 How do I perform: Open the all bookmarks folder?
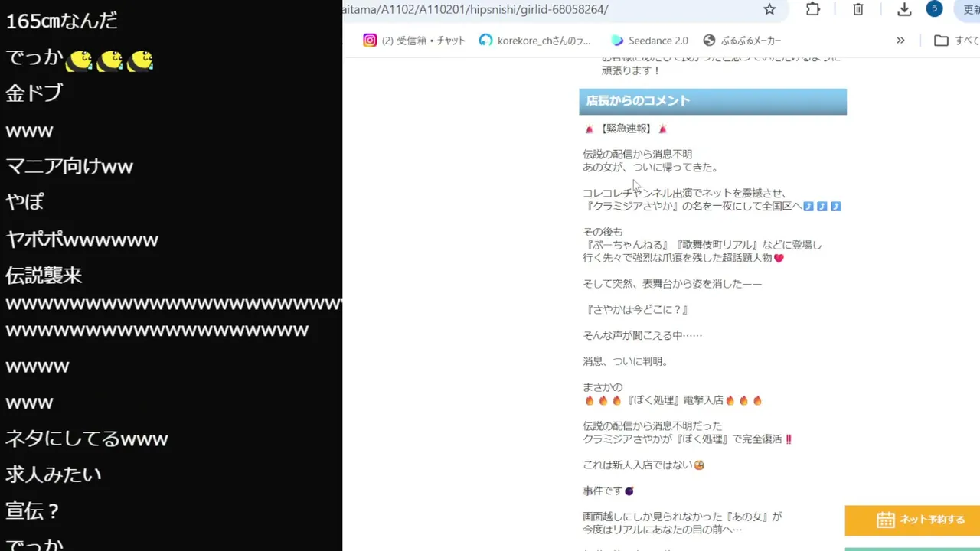(956, 41)
